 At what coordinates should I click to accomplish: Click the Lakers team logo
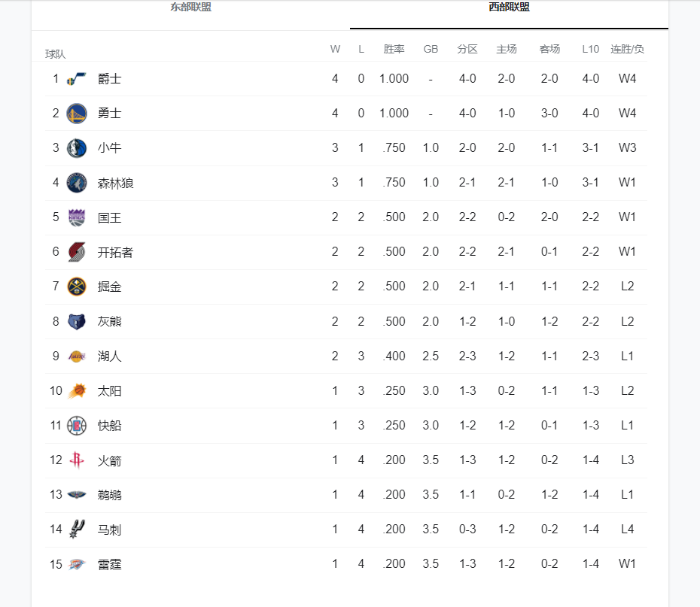coord(77,356)
